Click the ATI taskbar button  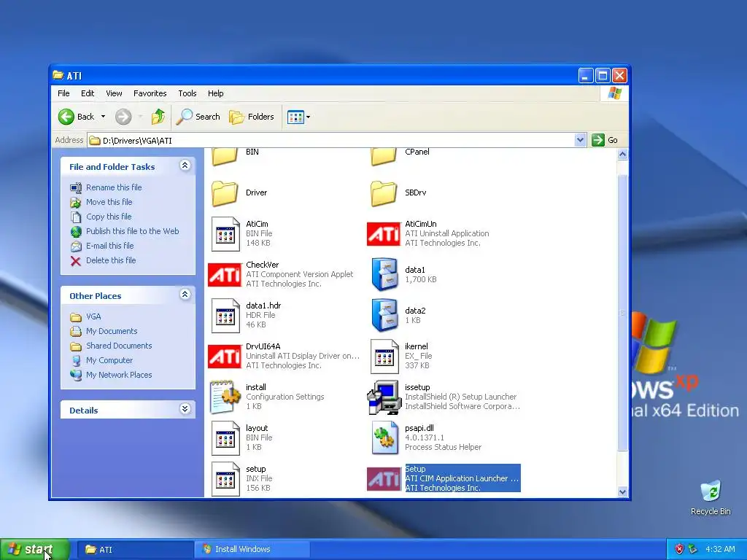coord(134,550)
